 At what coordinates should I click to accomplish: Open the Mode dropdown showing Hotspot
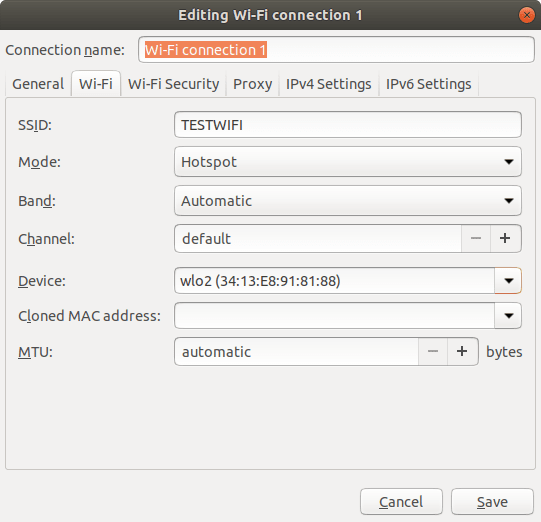coord(348,162)
